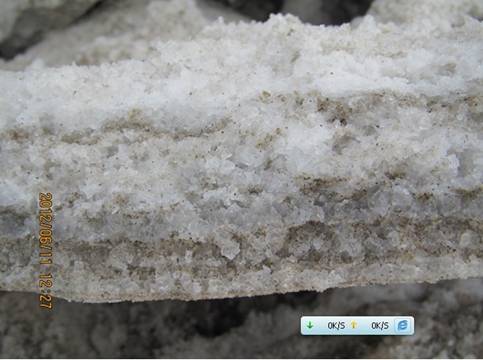Select the download speed 0K/S readout
Image resolution: width=483 pixels, height=360 pixels.
[x=336, y=326]
